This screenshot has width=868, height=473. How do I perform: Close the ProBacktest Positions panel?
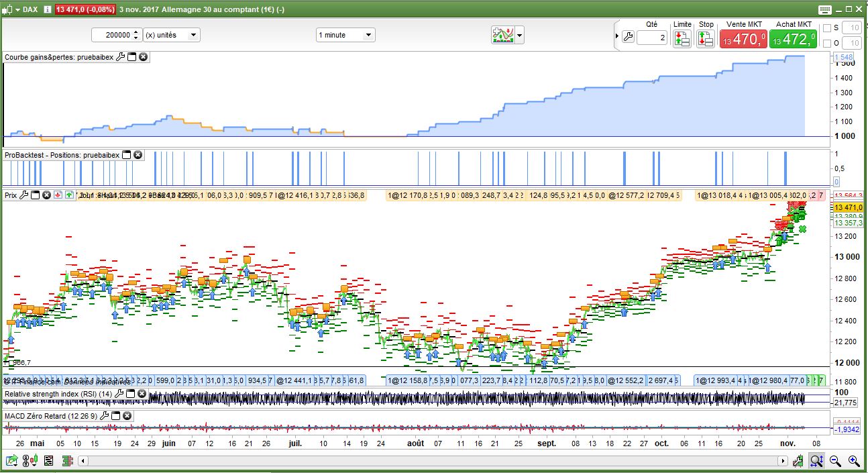pos(138,155)
